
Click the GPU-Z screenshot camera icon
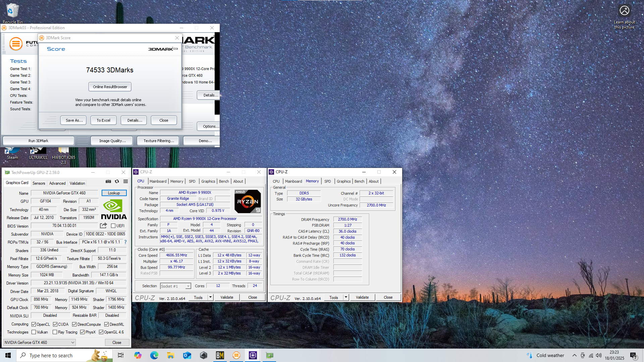coord(108,181)
